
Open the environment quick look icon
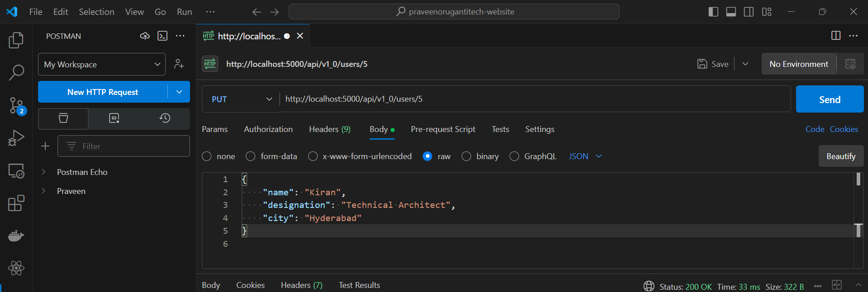(850, 64)
